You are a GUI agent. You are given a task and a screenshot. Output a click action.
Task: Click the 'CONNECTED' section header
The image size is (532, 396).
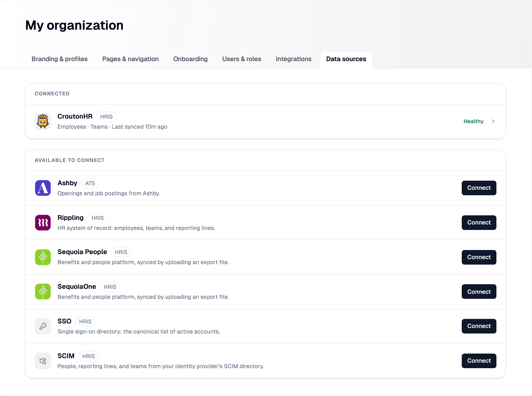52,94
